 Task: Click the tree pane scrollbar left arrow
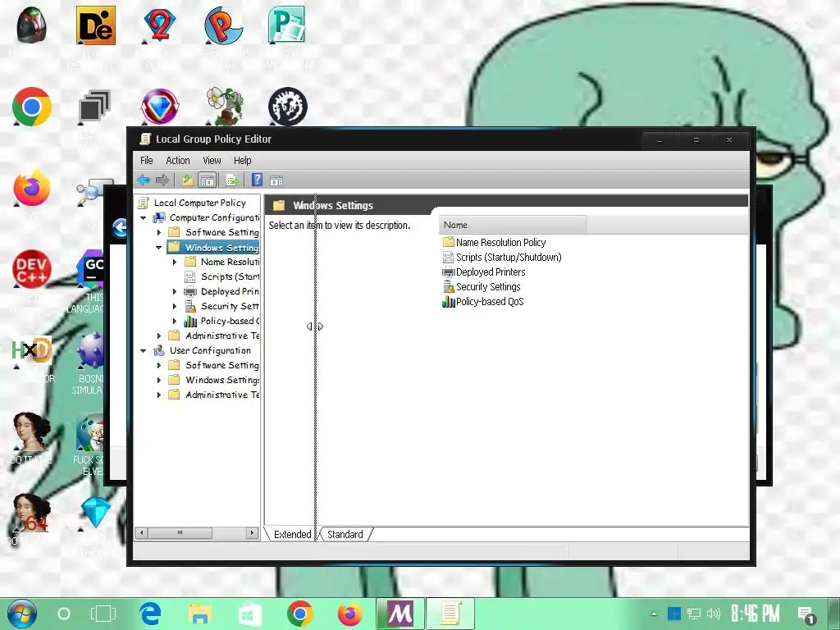coord(141,532)
